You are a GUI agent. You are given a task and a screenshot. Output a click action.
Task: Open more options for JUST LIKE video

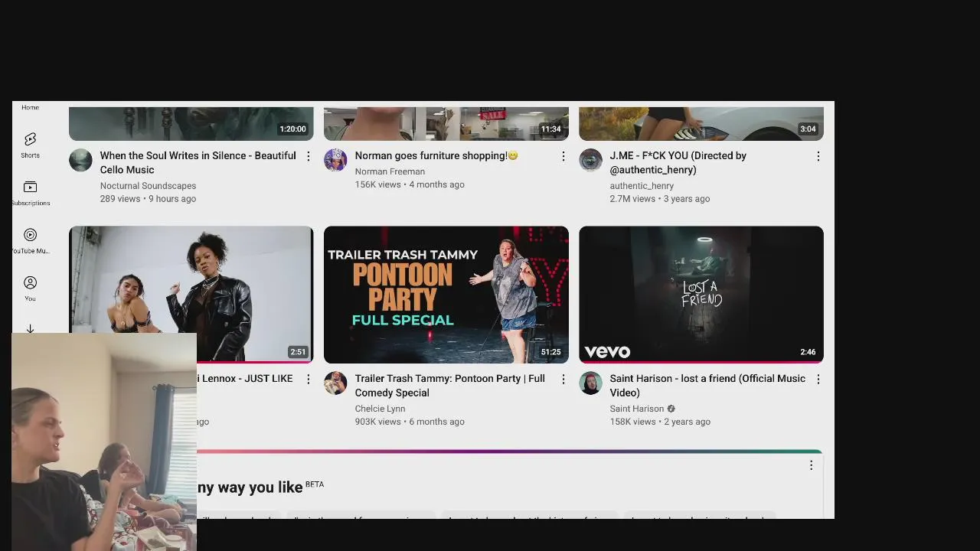pyautogui.click(x=309, y=379)
